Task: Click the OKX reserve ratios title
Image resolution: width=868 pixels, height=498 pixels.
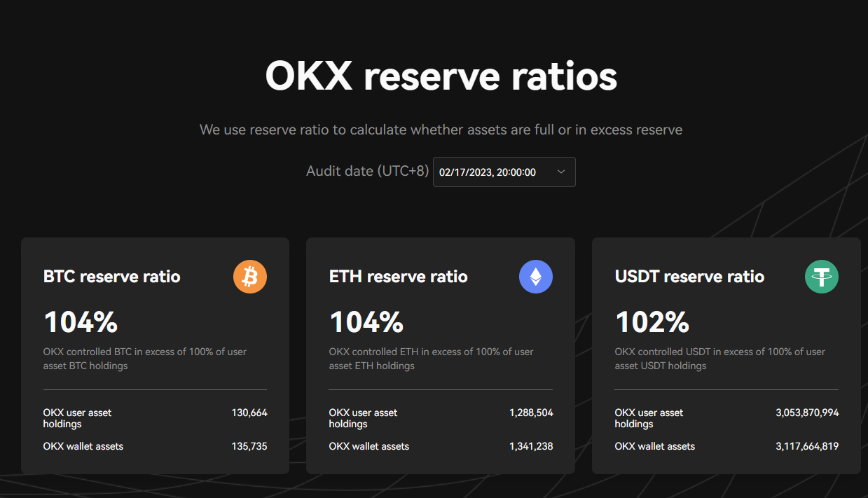Action: tap(441, 76)
